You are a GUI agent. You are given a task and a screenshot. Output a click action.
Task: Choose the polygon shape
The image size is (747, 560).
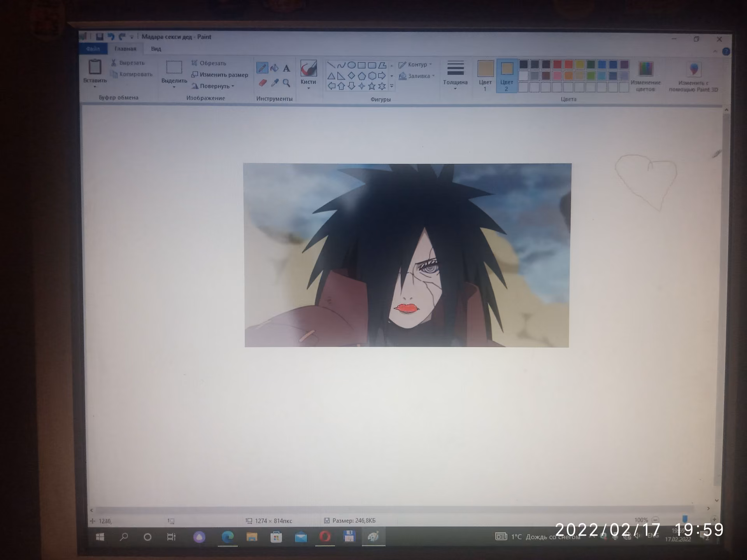tap(382, 65)
